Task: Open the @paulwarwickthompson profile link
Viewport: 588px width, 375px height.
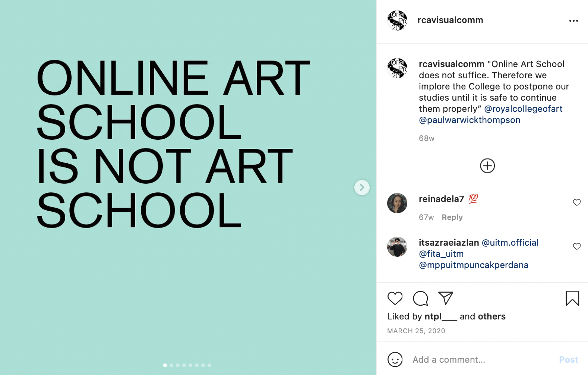Action: (x=470, y=120)
